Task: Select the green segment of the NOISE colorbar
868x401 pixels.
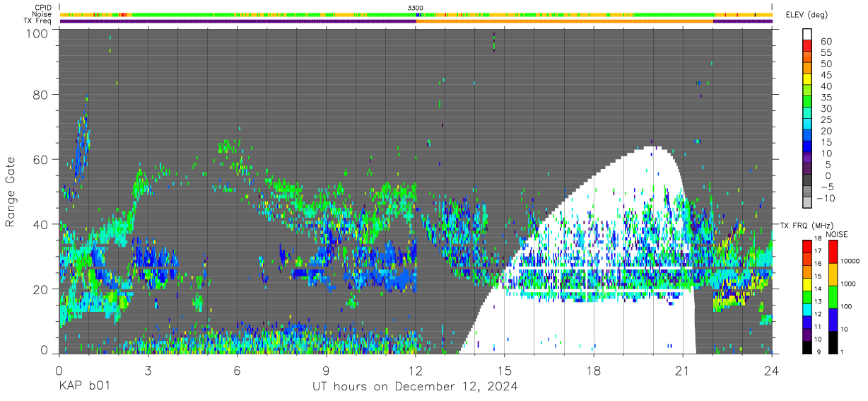Action: (x=833, y=297)
